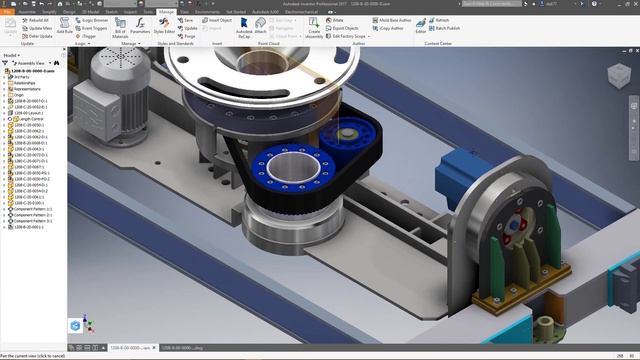Click the Create Assembly tool
Viewport: 640px width, 360px height.
point(314,28)
